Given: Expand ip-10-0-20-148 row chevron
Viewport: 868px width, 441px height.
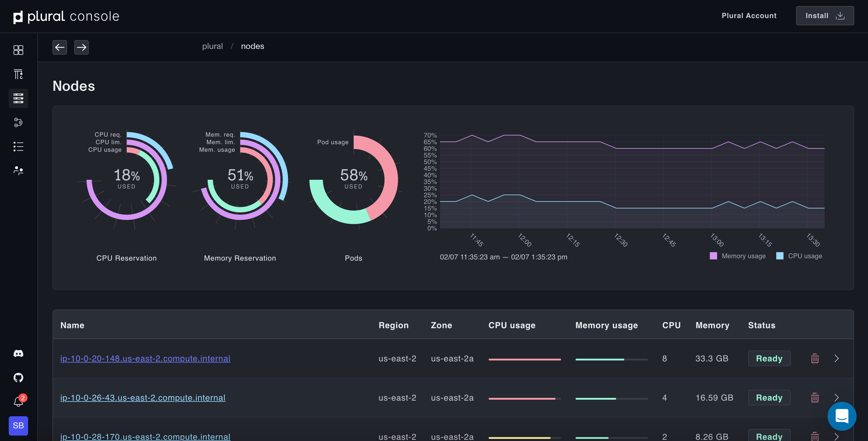Looking at the screenshot, I should [x=836, y=358].
